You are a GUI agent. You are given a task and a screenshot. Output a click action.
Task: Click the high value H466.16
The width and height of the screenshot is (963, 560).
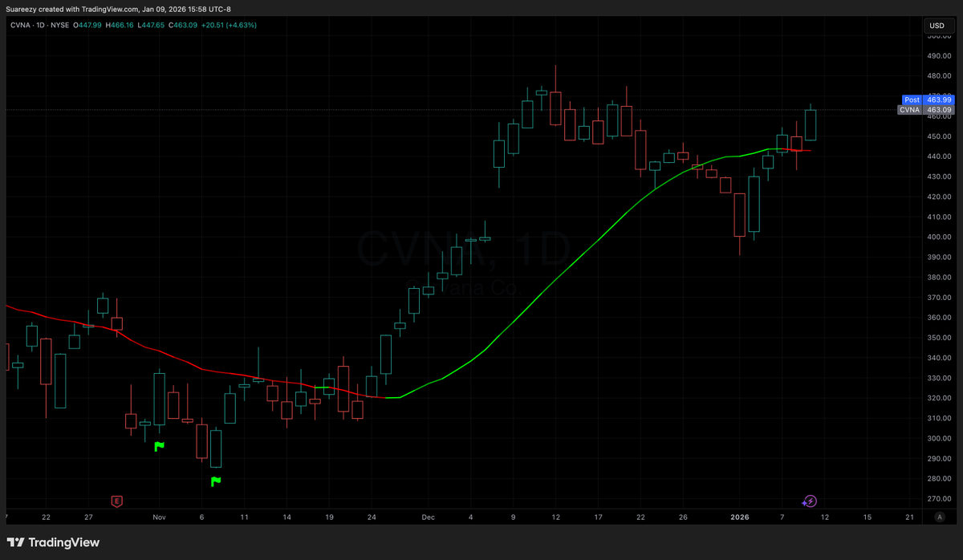tap(120, 25)
